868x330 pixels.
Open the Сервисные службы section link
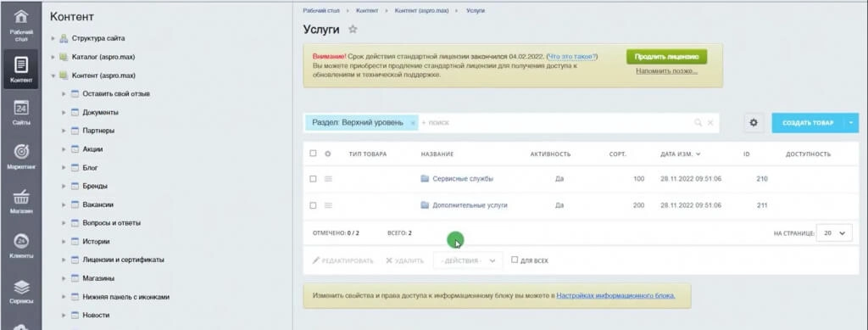pos(463,179)
